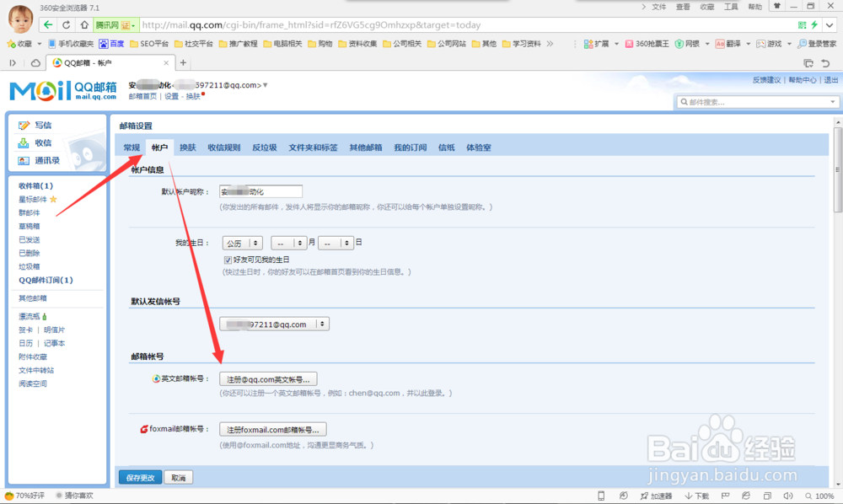
Task: Open 手机收藏夹 mobile bookmarks
Action: coord(71,44)
